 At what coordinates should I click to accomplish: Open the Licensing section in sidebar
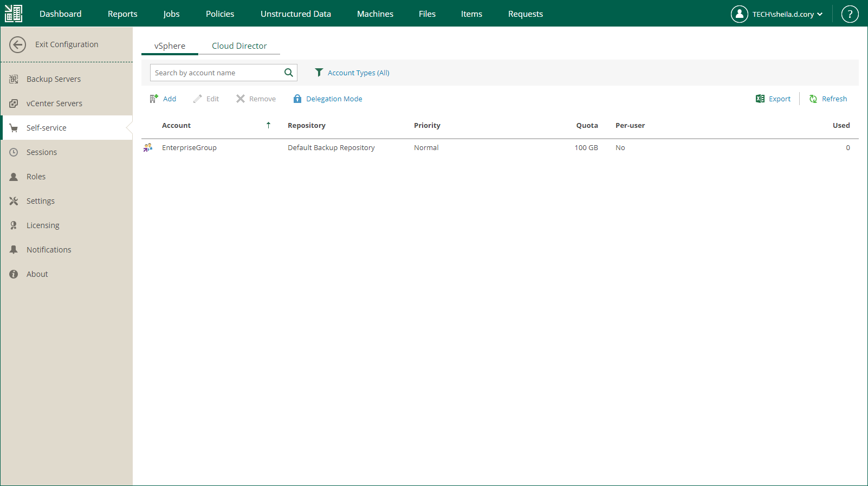(43, 225)
